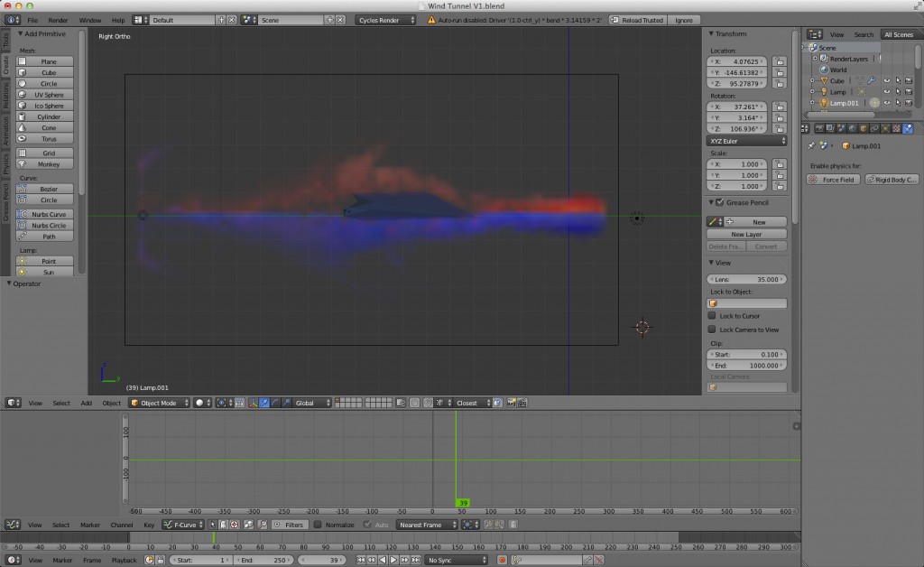Hide the Cube using its eye toggle
924x567 pixels.
(887, 80)
